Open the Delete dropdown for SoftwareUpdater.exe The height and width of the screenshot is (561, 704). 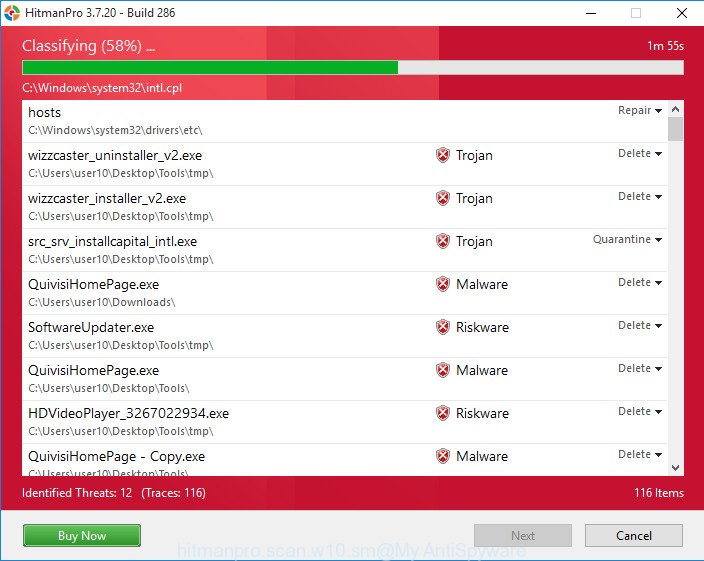[x=640, y=325]
